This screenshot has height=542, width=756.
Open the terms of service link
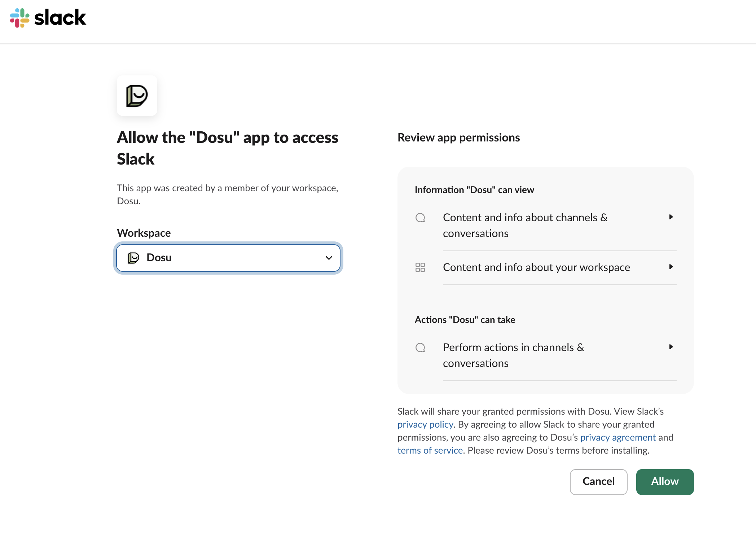click(x=430, y=450)
